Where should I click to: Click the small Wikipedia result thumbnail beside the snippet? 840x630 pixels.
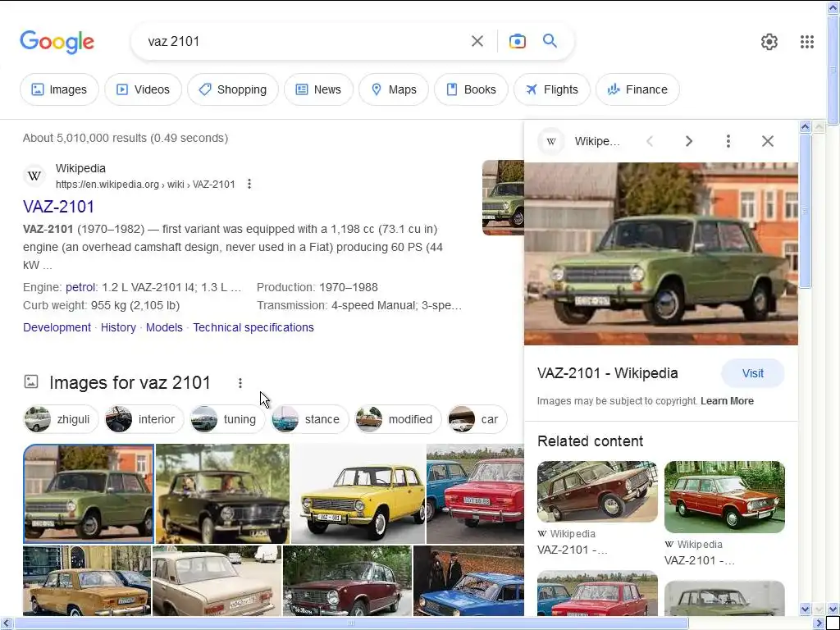click(x=503, y=198)
